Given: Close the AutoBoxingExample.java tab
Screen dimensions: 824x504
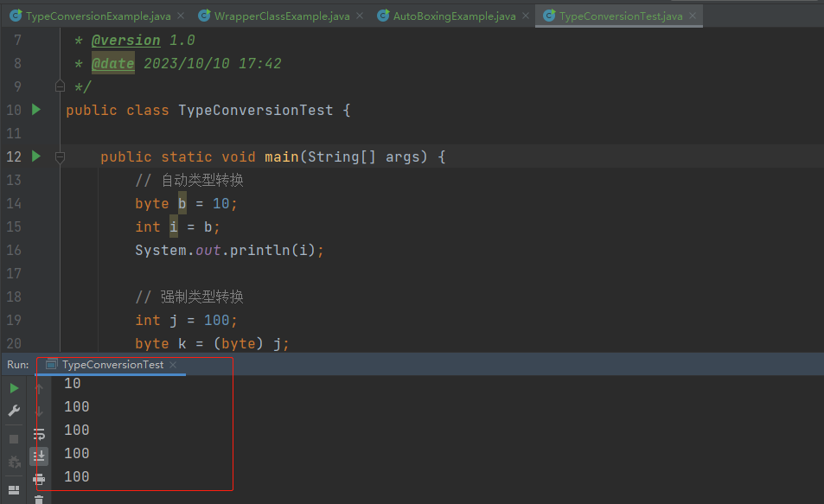Looking at the screenshot, I should 526,16.
